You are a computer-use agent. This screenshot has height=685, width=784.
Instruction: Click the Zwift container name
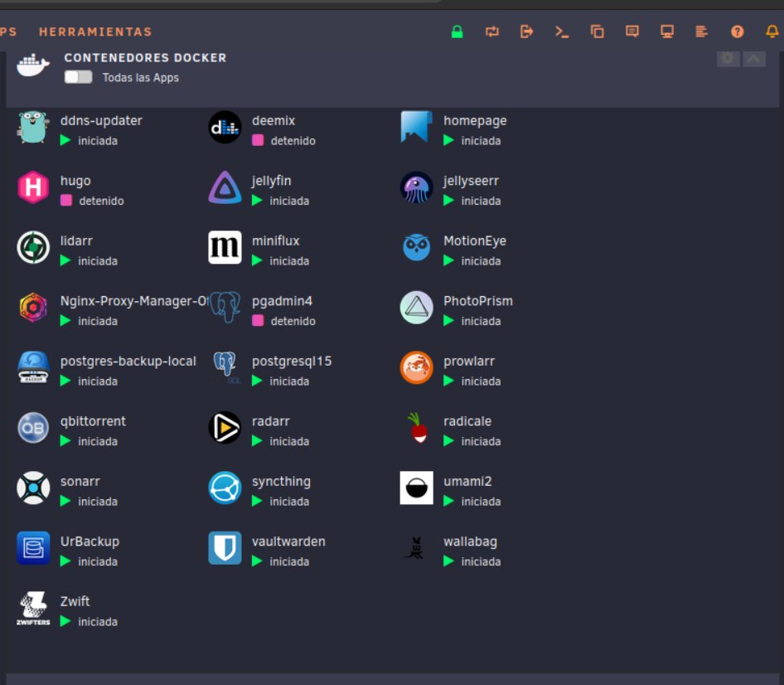click(75, 601)
